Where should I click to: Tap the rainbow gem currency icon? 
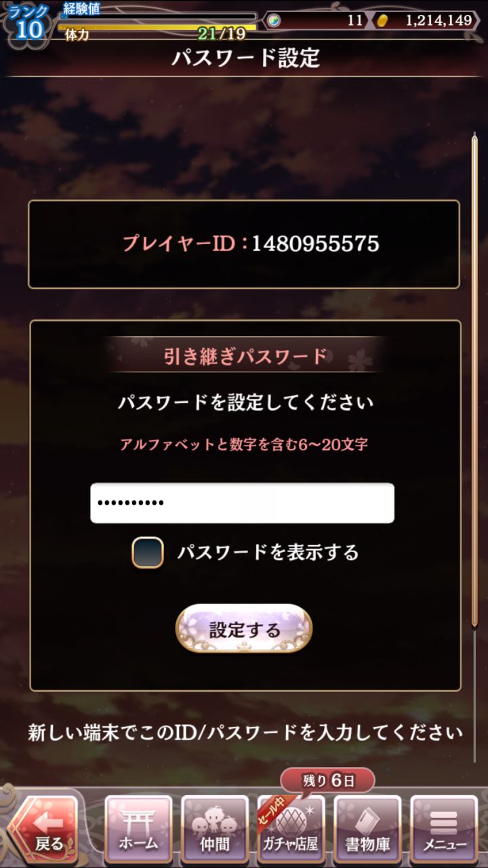coord(274,20)
